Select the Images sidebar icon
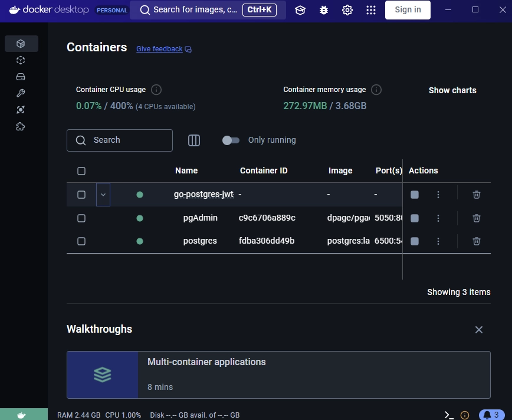Screen dimensions: 512x420 point(21,60)
